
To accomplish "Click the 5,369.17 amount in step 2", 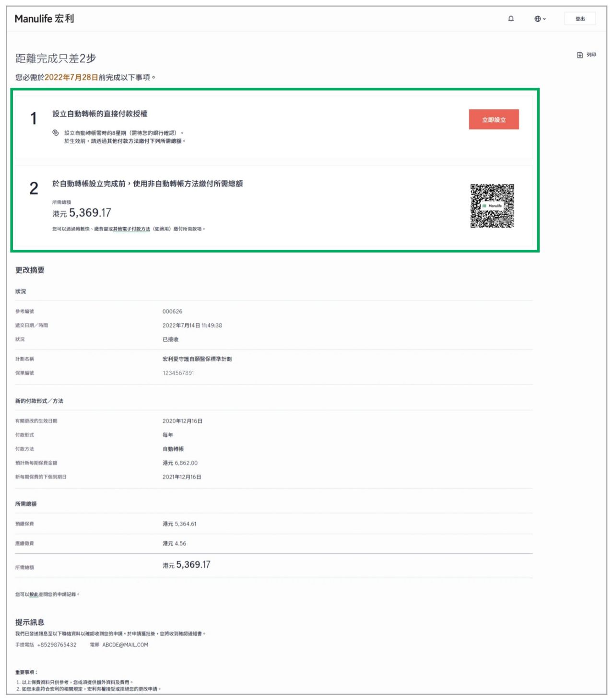I will pos(90,213).
